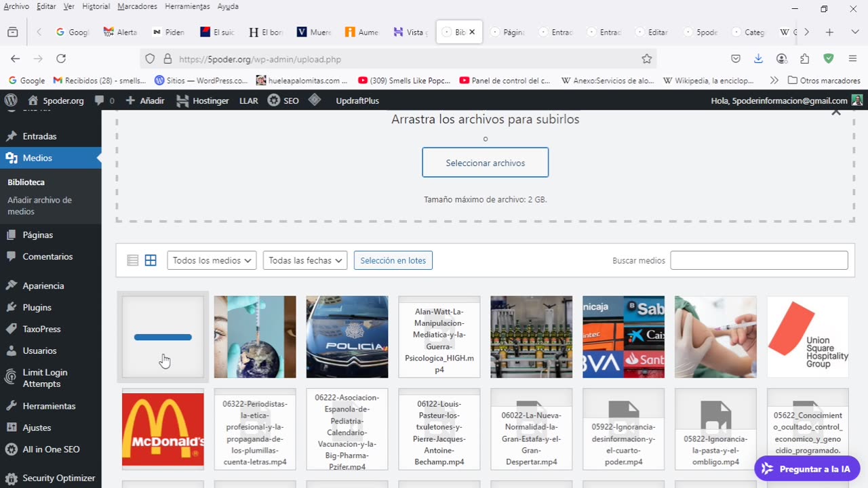
Task: Open the WordPress logo menu
Action: tap(11, 100)
